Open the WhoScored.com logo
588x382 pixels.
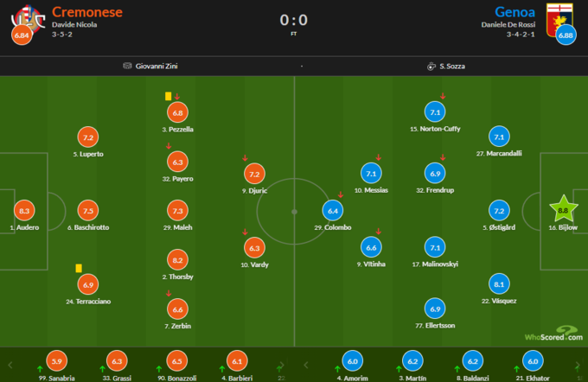pos(551,334)
